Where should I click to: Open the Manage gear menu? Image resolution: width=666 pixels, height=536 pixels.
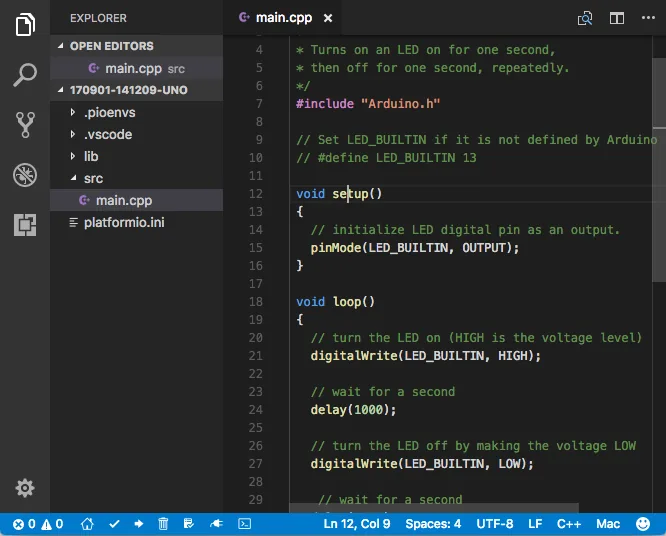25,488
